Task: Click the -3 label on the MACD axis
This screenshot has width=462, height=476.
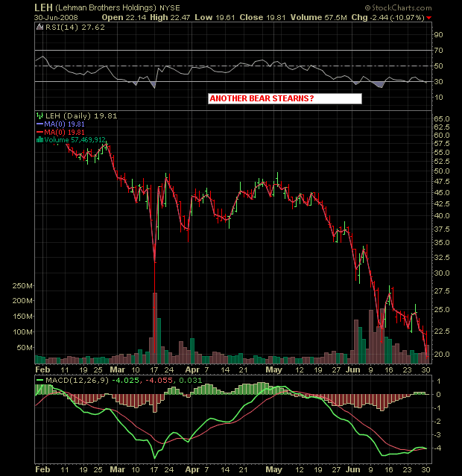Action: pos(437,435)
